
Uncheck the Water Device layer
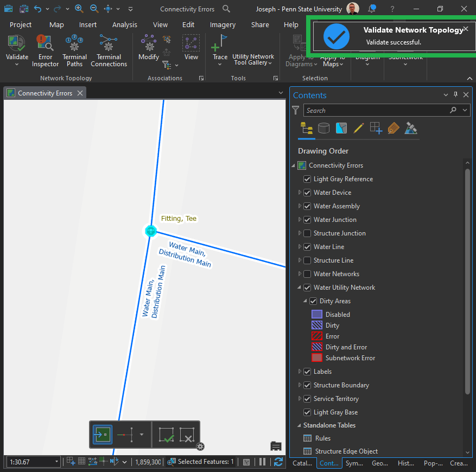307,193
